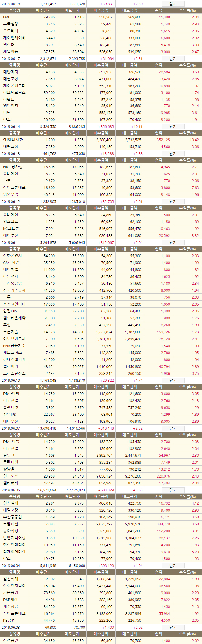Click stock name 칩스앤미디어

pos(14,545)
